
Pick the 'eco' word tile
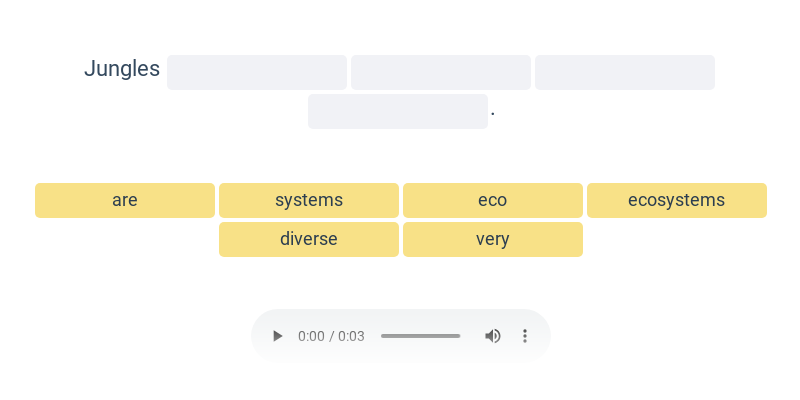493,200
